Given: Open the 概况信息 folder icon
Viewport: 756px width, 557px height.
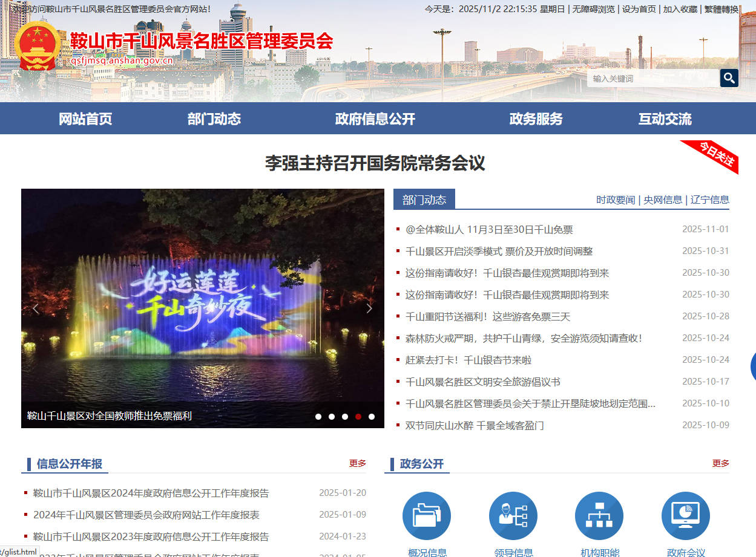Looking at the screenshot, I should 427,516.
